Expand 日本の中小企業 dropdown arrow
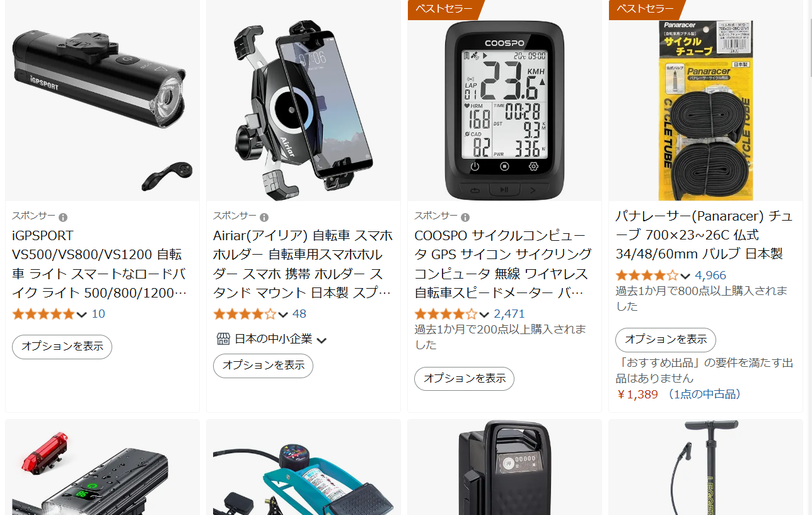 [x=322, y=340]
